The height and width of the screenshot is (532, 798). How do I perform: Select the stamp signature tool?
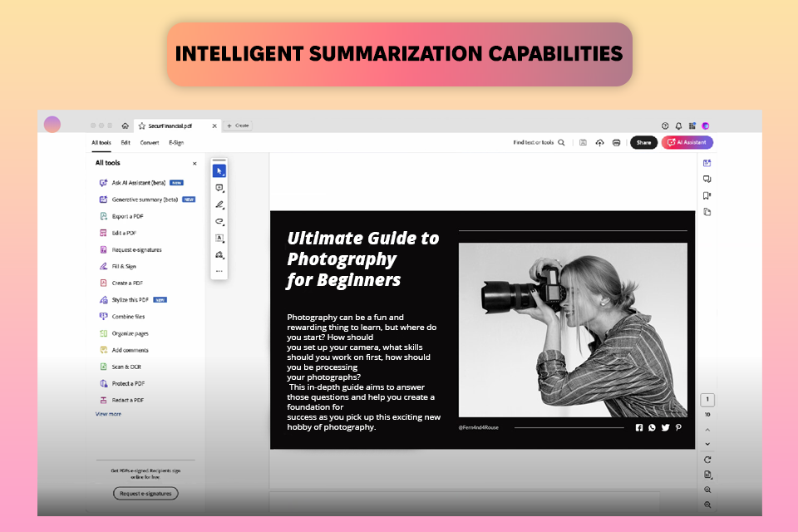click(219, 254)
